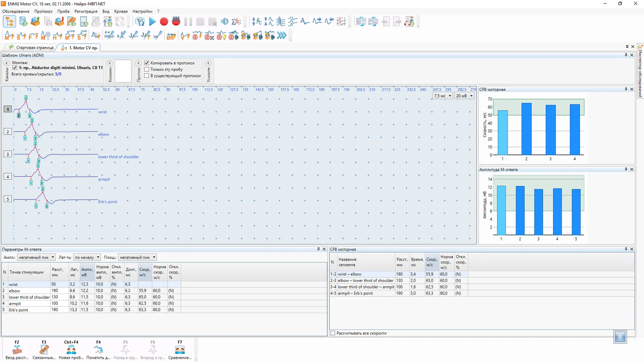Click the F-wave test icon
644x362 pixels.
click(33, 36)
